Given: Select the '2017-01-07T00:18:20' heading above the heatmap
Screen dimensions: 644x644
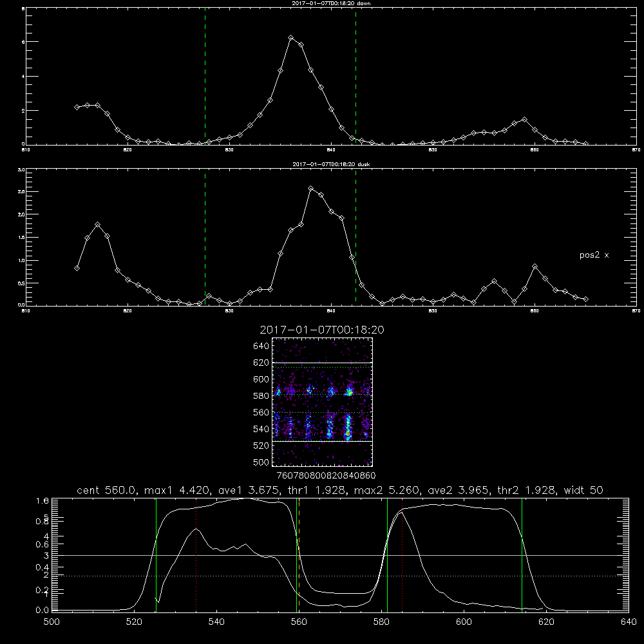Looking at the screenshot, I should (322, 330).
